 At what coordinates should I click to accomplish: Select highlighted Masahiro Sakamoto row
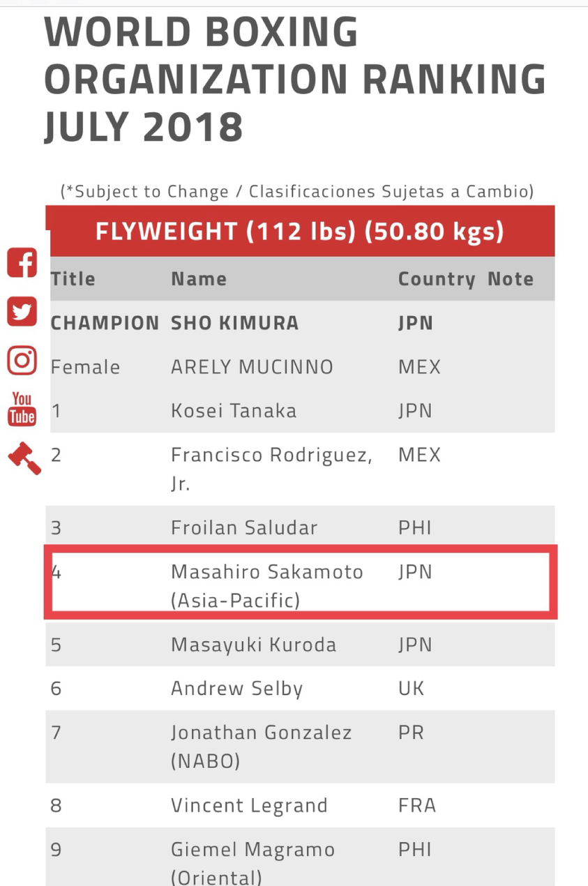[300, 582]
